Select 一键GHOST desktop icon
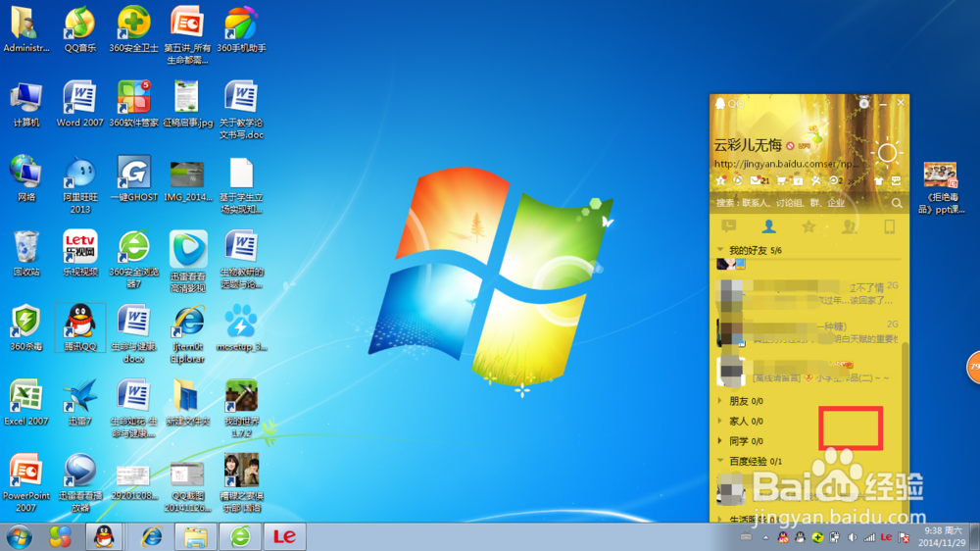The height and width of the screenshot is (551, 980). pos(133,178)
